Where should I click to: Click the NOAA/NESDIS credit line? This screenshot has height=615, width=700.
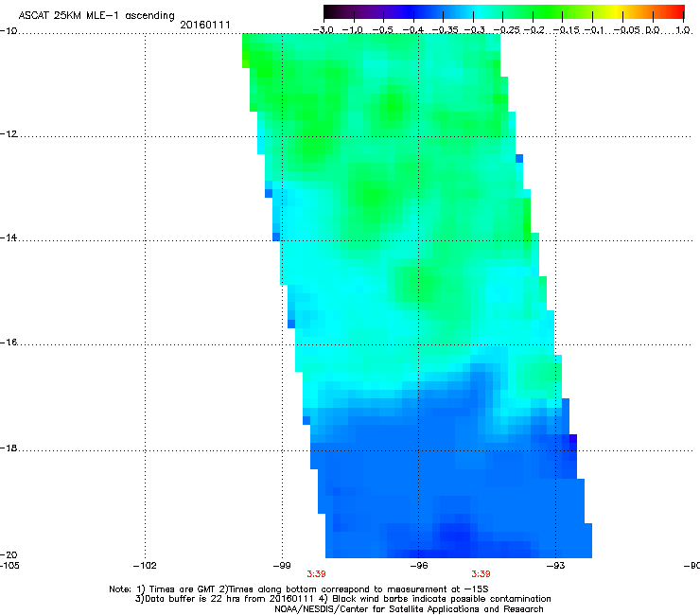pyautogui.click(x=409, y=609)
